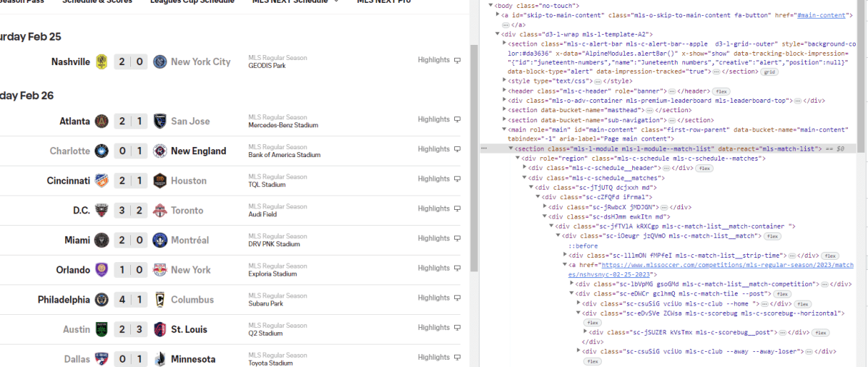Click the Houston club crest

160,180
